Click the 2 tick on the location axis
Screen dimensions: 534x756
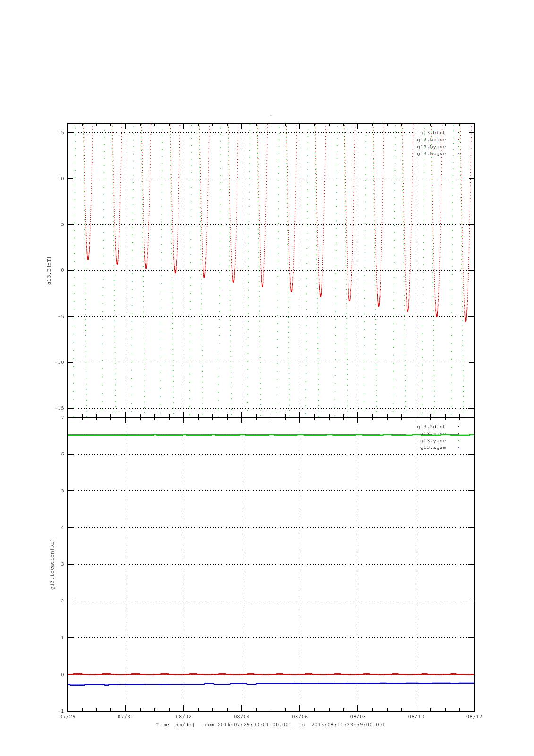(62, 601)
